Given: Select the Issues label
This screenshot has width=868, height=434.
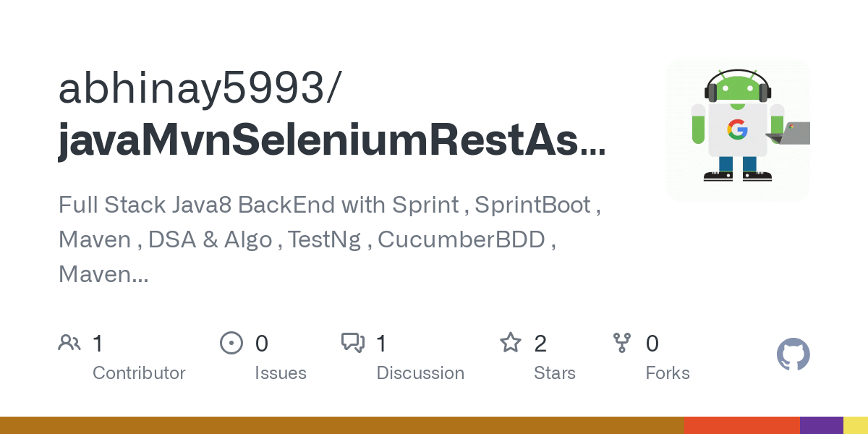Looking at the screenshot, I should point(281,373).
